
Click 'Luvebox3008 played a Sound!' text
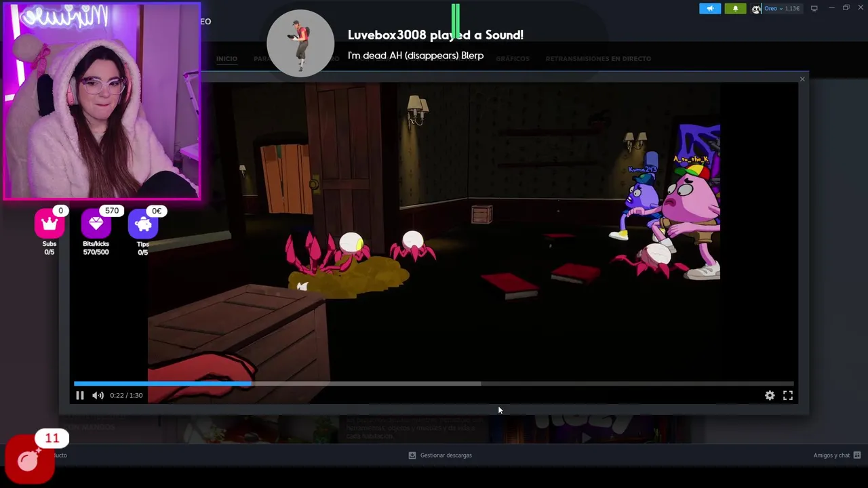[435, 35]
